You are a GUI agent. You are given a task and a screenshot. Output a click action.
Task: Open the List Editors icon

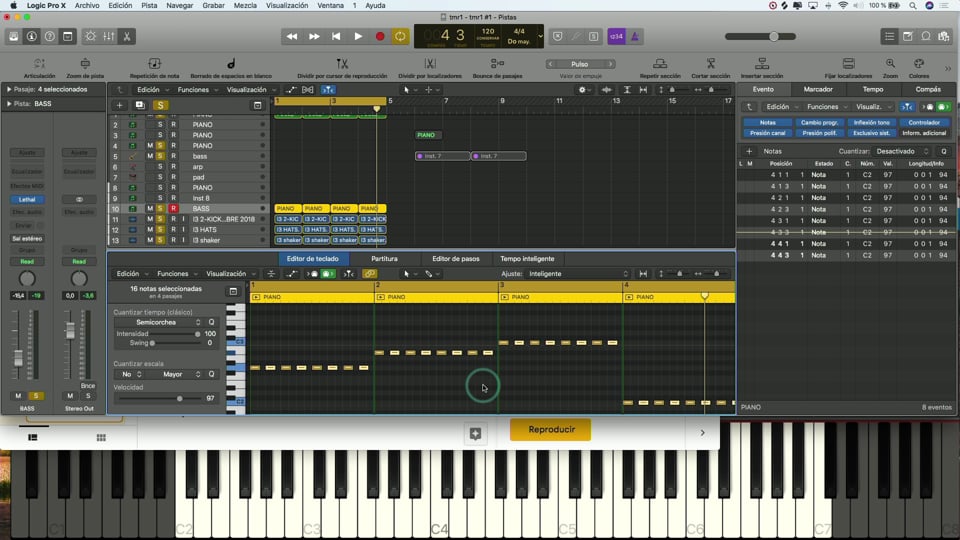click(890, 36)
